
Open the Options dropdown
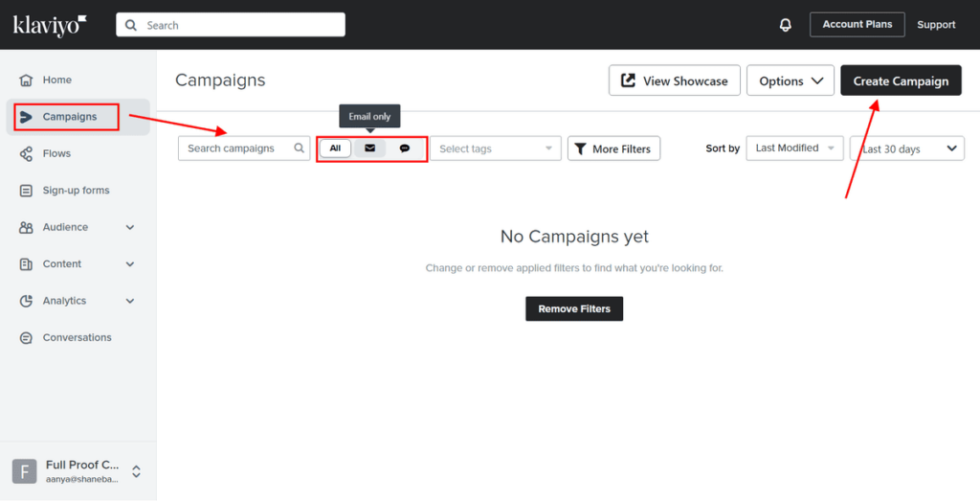coord(790,80)
